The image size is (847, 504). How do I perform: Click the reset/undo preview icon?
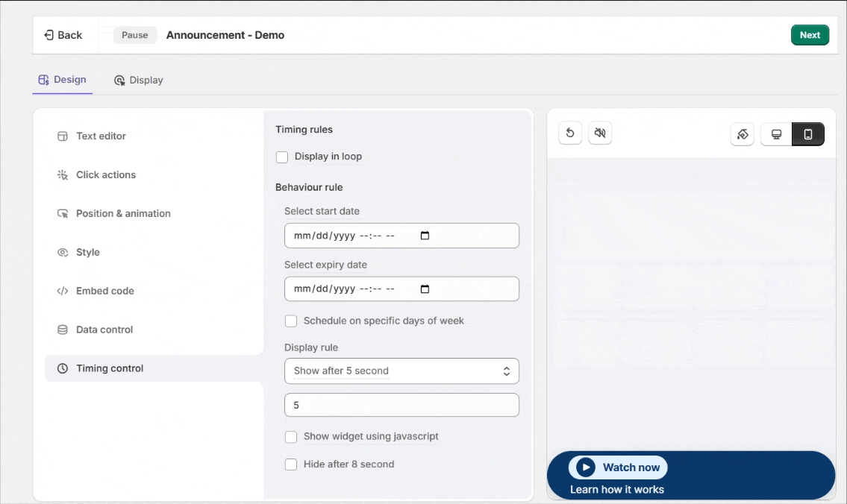click(570, 133)
